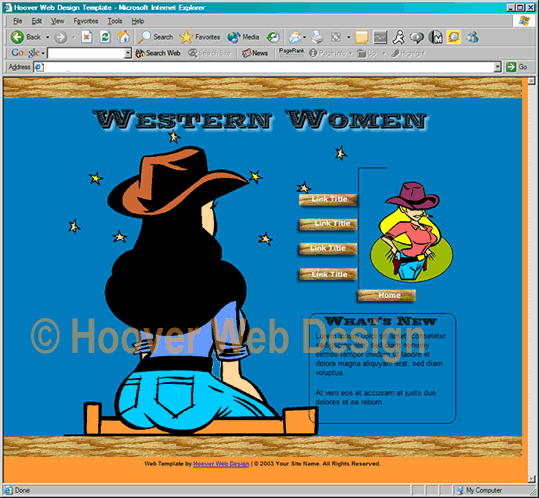The width and height of the screenshot is (539, 498).
Task: Click the Done status bar text
Action: point(22,490)
